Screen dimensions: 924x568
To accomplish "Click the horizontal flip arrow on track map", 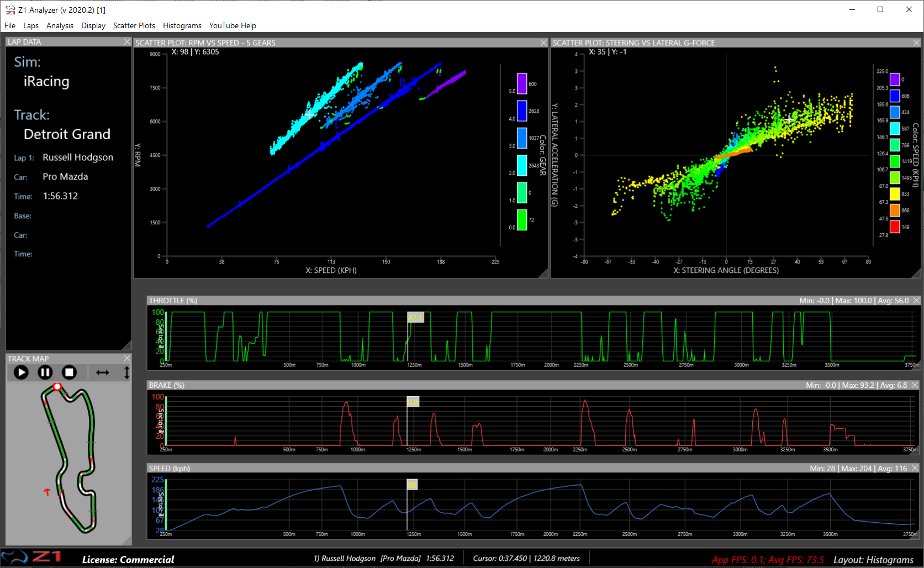I will click(x=103, y=372).
